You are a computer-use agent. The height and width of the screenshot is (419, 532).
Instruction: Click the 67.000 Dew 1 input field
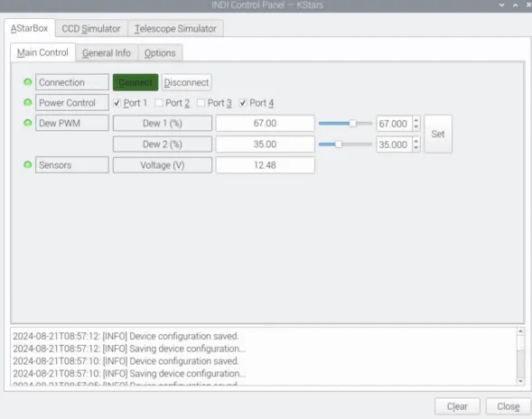coord(394,124)
